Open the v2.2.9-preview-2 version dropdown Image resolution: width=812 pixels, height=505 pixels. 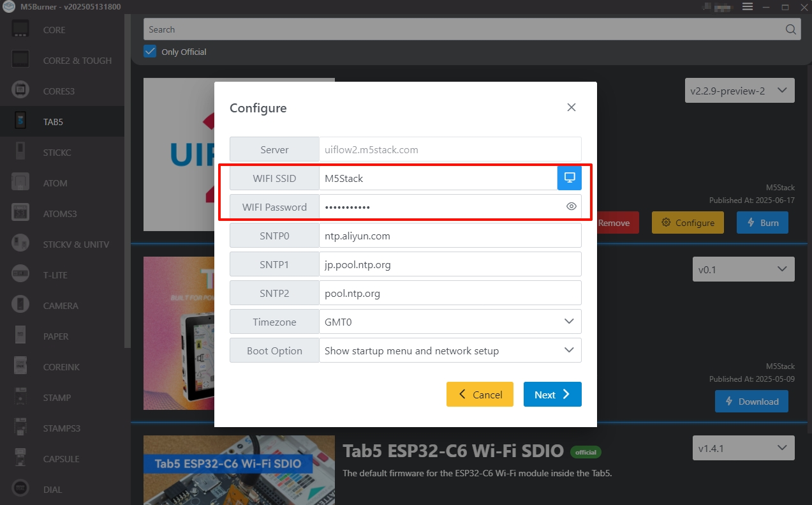pos(739,91)
